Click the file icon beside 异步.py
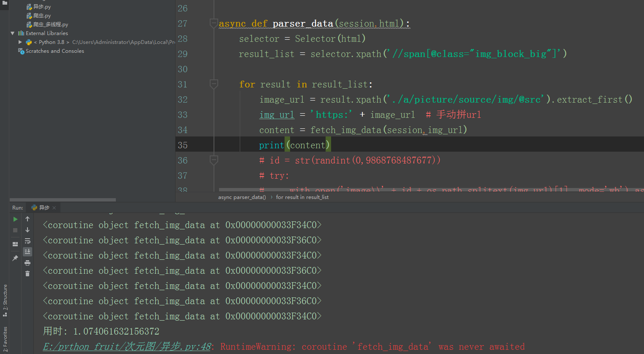The image size is (644, 354). (29, 7)
